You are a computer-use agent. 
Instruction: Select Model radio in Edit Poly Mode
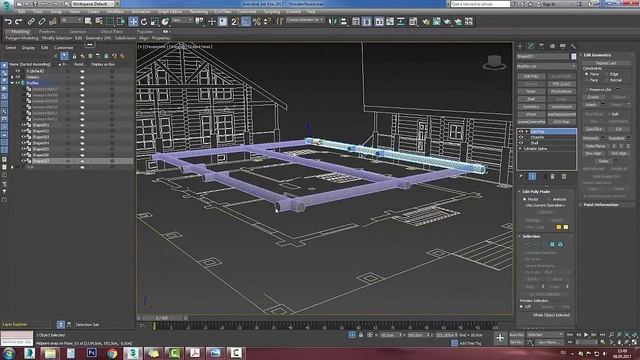coord(525,199)
